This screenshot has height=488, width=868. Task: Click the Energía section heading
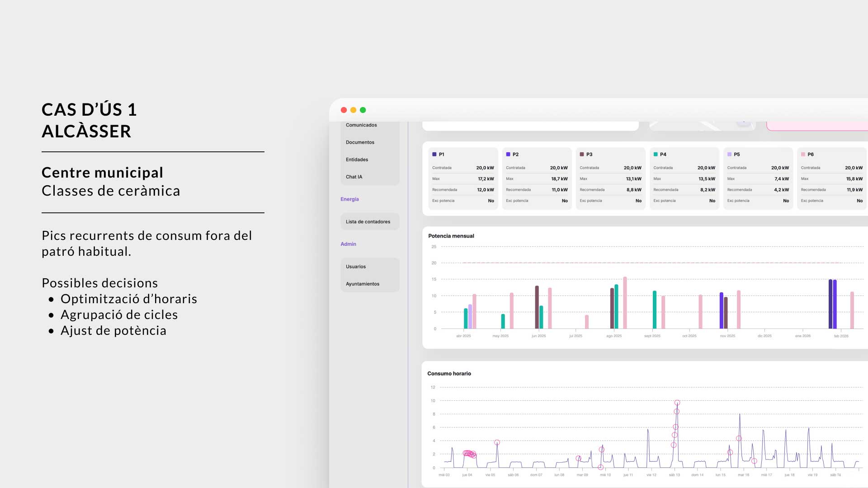click(349, 199)
